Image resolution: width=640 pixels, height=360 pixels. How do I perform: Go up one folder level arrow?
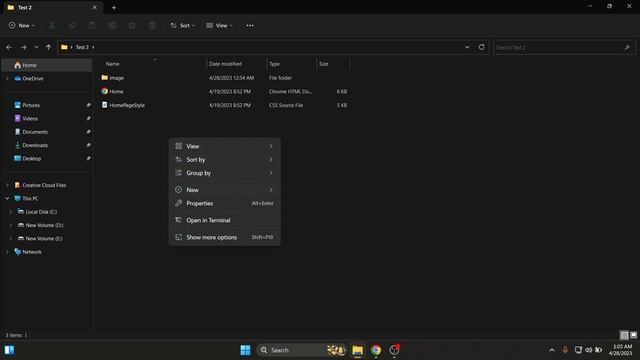click(48, 47)
